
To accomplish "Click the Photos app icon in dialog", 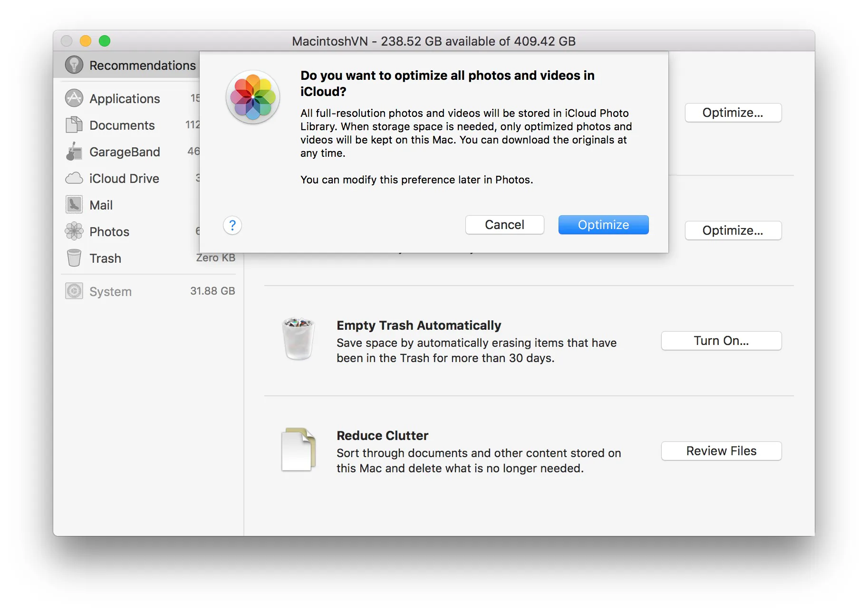I will 253,97.
